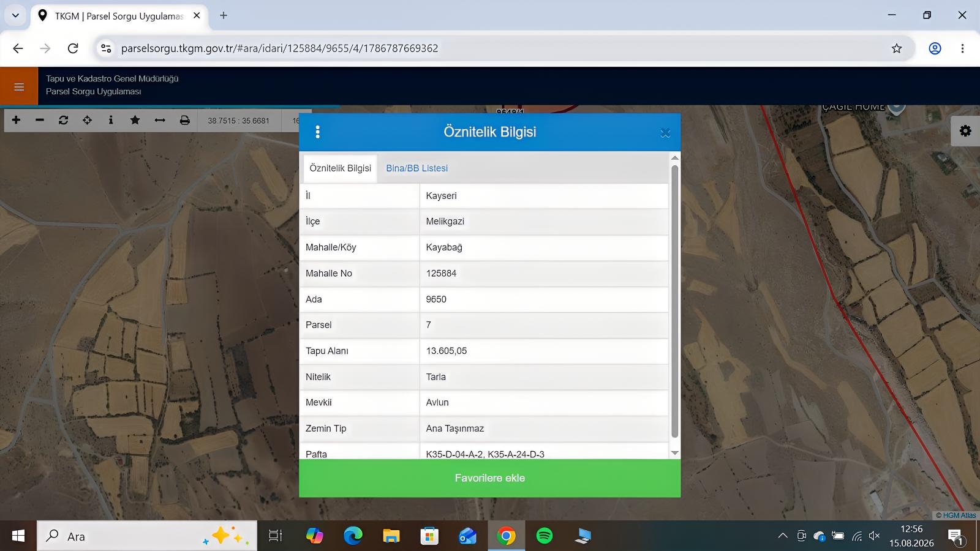Refresh the map with the reload tool
The width and height of the screenshot is (980, 551).
[63, 120]
